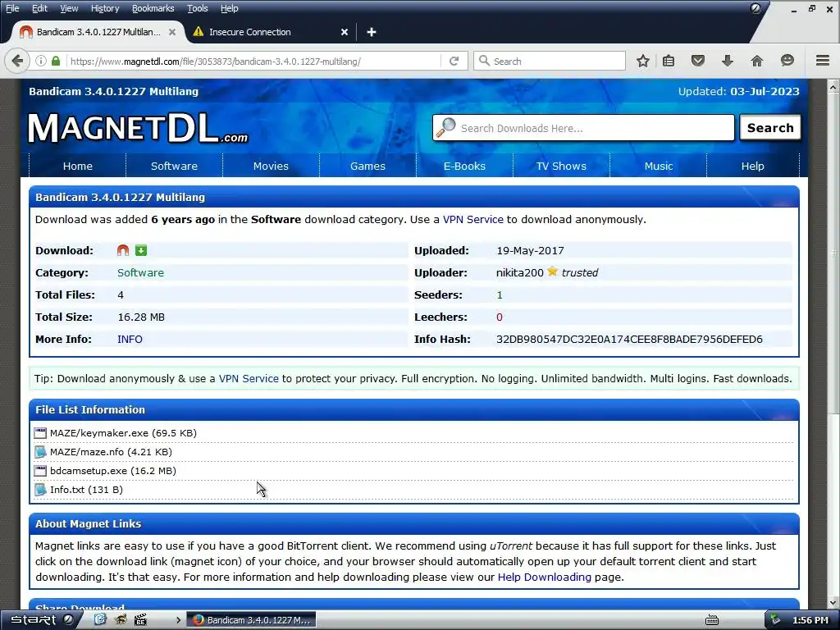Open the Bookmarks menu
Viewport: 840px width, 630px height.
tap(153, 8)
